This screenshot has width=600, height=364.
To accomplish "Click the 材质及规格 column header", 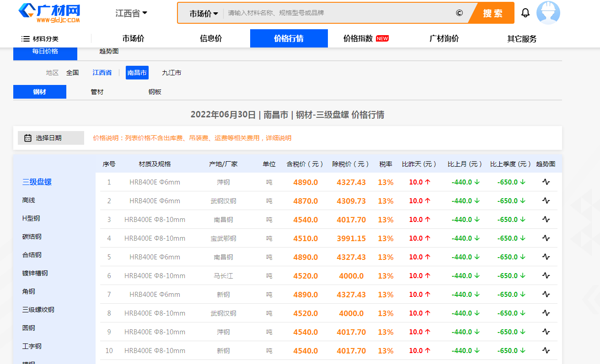I will click(x=155, y=164).
